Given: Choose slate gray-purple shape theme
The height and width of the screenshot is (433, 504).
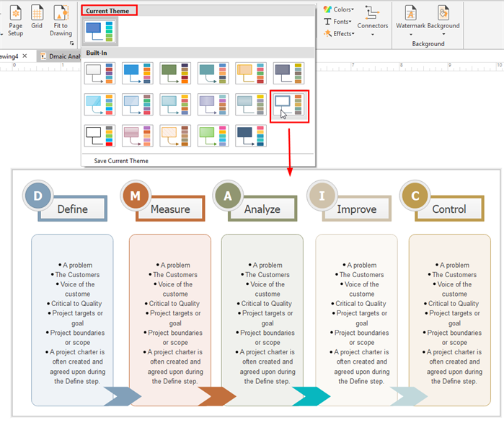Looking at the screenshot, I should tap(288, 73).
